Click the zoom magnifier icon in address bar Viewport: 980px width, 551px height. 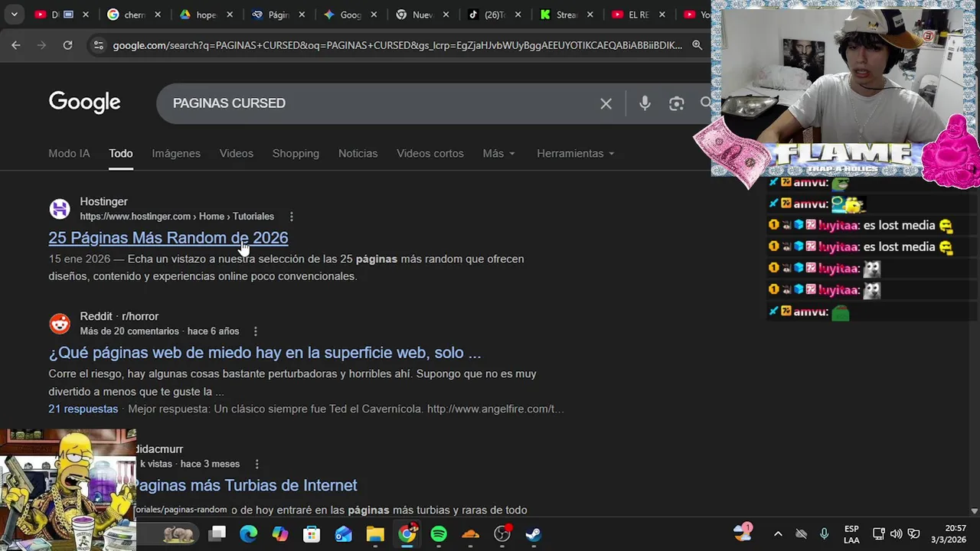[697, 45]
